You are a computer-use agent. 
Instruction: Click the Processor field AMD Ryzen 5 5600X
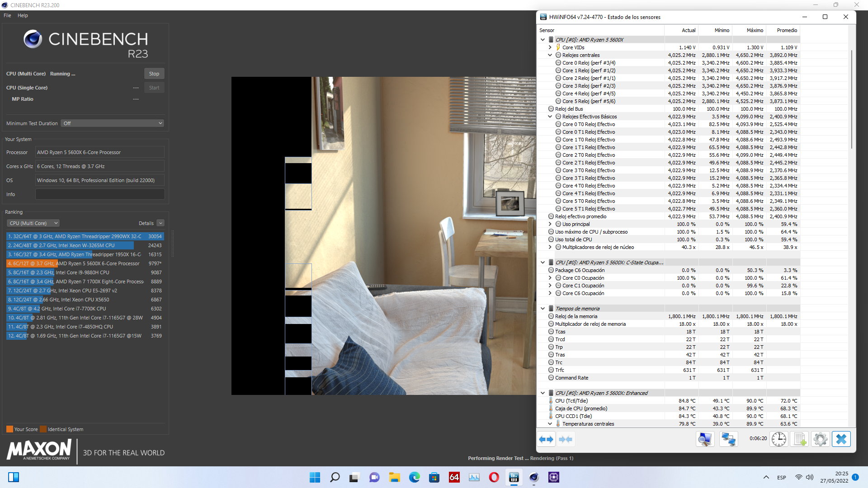[x=100, y=152]
